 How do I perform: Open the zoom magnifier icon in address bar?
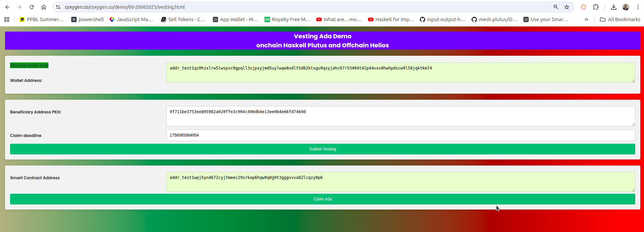[556, 7]
